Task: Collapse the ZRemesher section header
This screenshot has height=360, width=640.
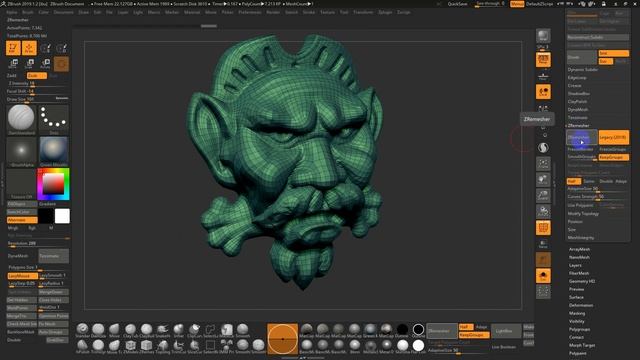Action: [578, 125]
